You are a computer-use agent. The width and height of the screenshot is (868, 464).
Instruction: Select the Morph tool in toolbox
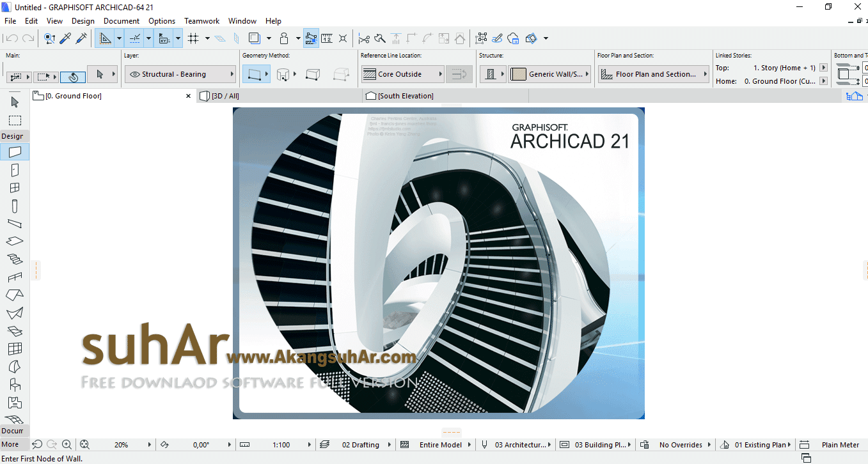click(15, 367)
